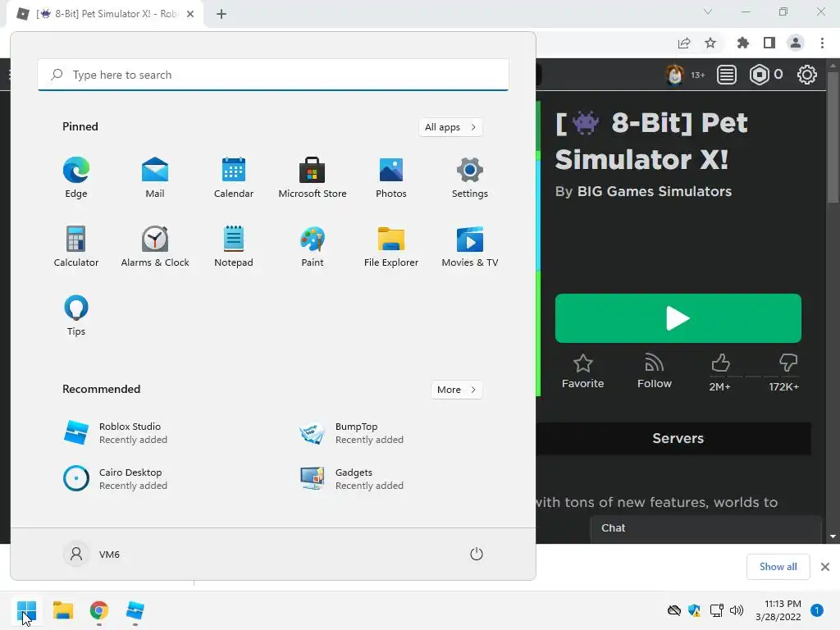The width and height of the screenshot is (840, 630).
Task: Open Settings from the Start menu
Action: click(x=470, y=178)
